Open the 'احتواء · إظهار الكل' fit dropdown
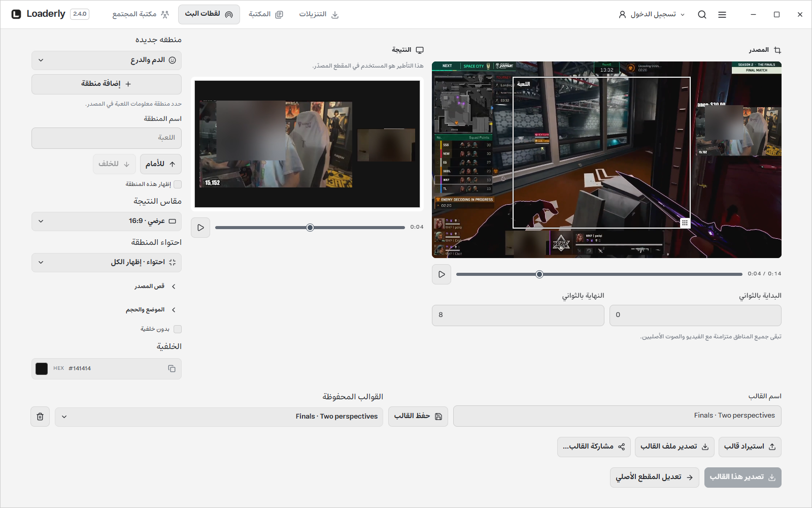This screenshot has height=508, width=812. tap(107, 263)
